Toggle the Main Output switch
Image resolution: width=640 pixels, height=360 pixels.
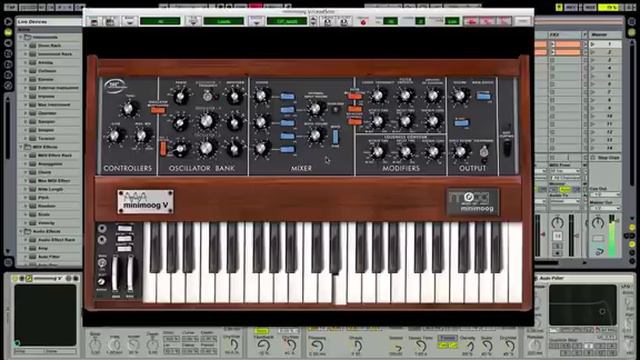[x=483, y=96]
